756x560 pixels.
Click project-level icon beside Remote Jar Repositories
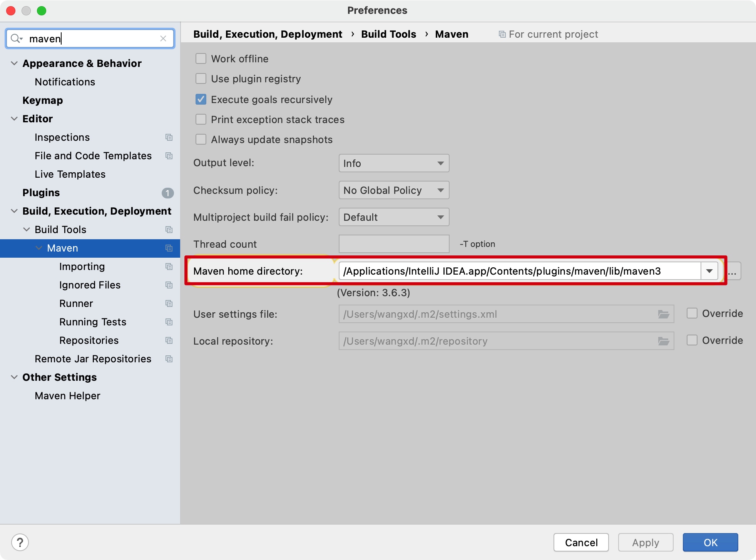tap(169, 359)
